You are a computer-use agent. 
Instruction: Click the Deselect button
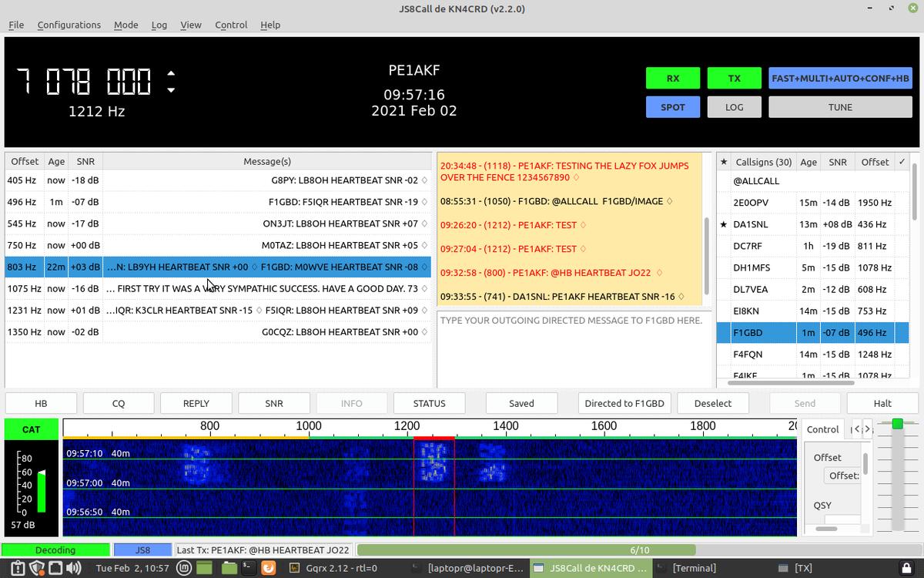click(x=713, y=403)
